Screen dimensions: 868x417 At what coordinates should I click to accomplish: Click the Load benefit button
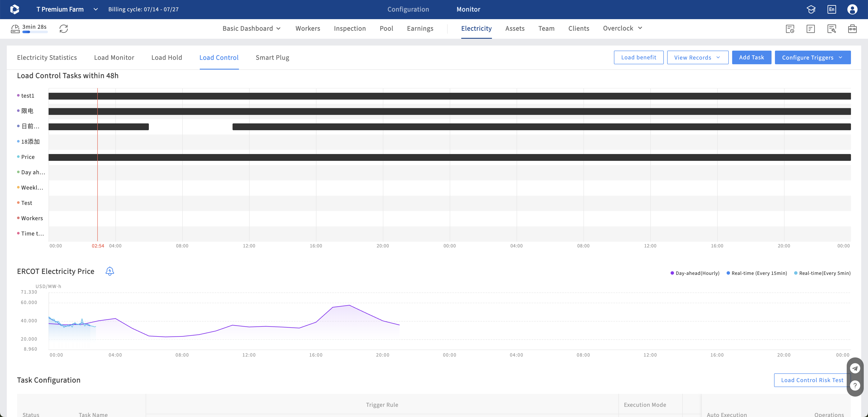pyautogui.click(x=638, y=58)
